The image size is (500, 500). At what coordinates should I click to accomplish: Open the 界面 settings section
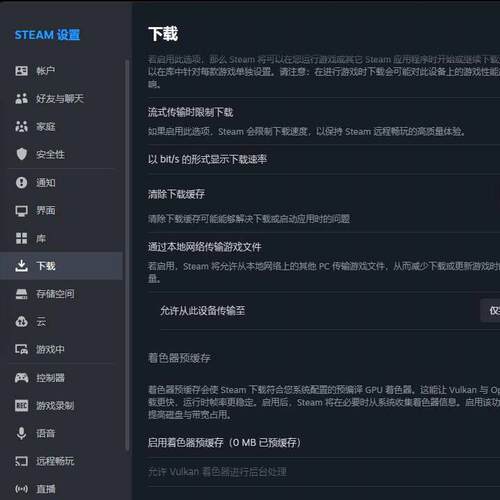tap(62, 211)
